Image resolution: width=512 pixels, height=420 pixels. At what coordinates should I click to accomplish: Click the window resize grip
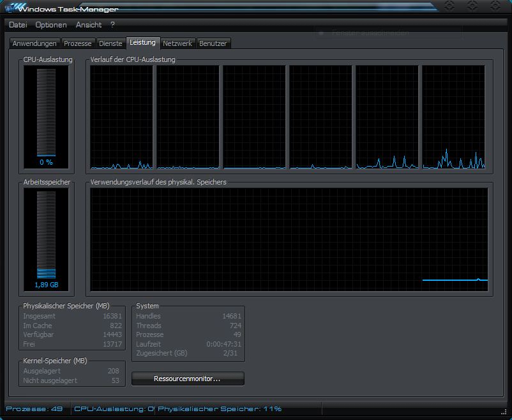pyautogui.click(x=504, y=412)
